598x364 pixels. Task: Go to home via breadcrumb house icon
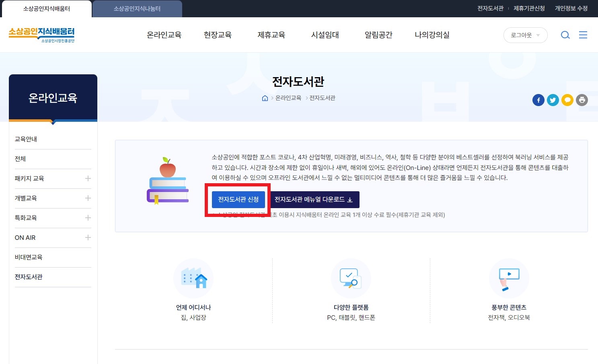[x=265, y=98]
